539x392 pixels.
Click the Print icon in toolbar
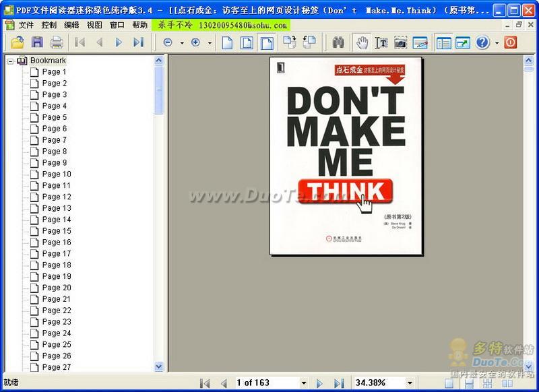pyautogui.click(x=57, y=42)
